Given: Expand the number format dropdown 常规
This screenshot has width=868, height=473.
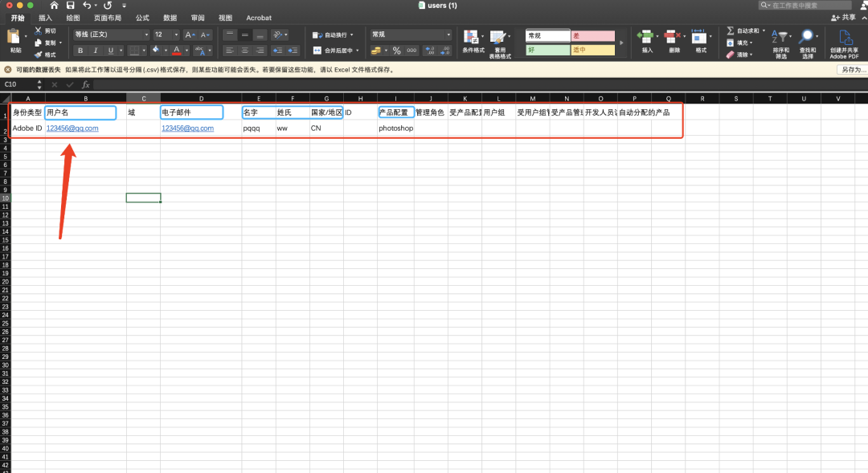Looking at the screenshot, I should [448, 35].
